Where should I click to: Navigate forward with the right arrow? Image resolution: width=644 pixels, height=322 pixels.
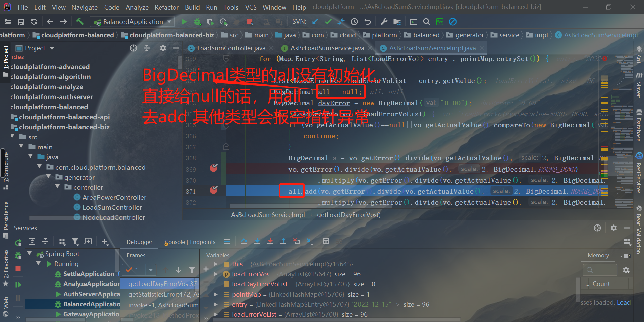click(x=63, y=22)
